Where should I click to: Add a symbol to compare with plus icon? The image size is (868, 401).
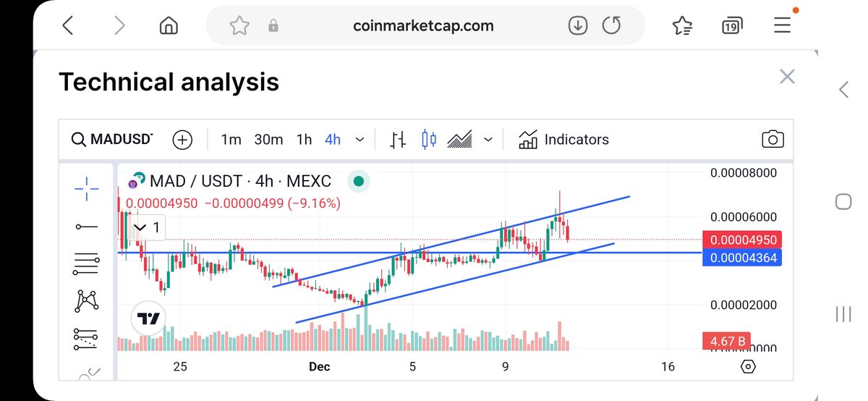182,140
